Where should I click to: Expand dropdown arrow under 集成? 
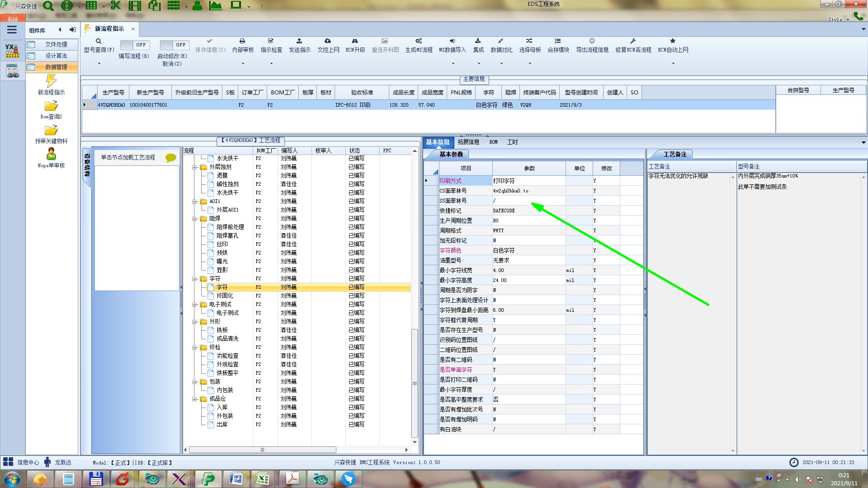coord(479,63)
